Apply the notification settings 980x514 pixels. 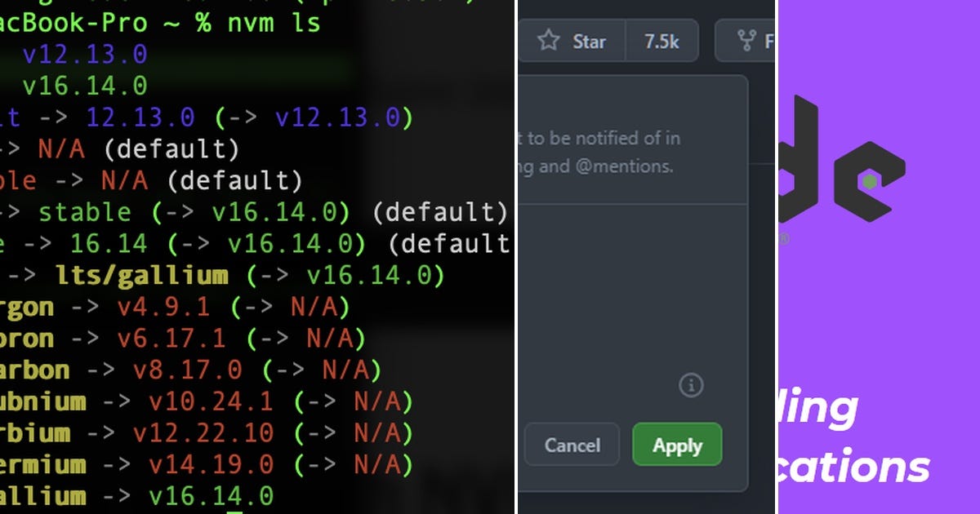tap(677, 445)
